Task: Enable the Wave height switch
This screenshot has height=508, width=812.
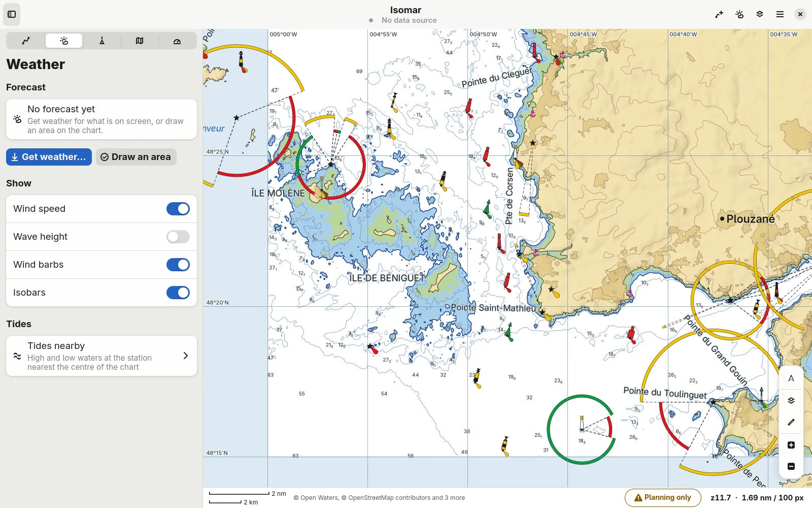Action: [x=178, y=237]
